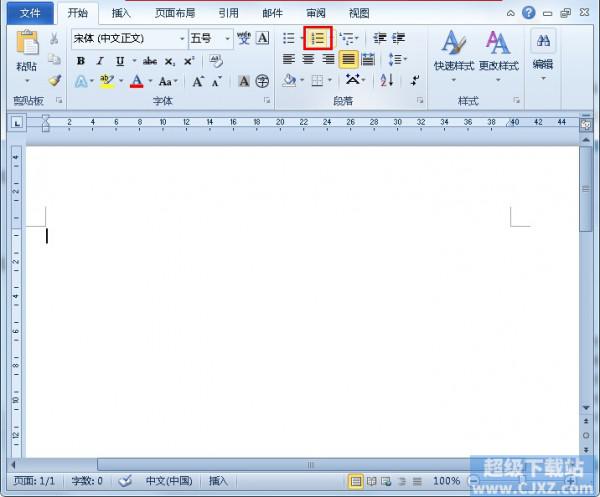
Task: Align text to the right
Action: (x=328, y=59)
